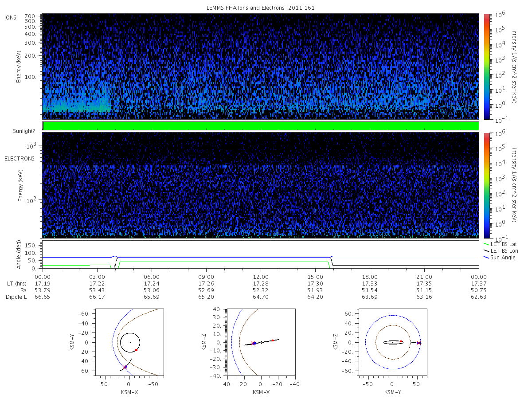Viewport: 532px width, 399px height.
Task: Click the LT (hrs) row label
Action: point(17,283)
